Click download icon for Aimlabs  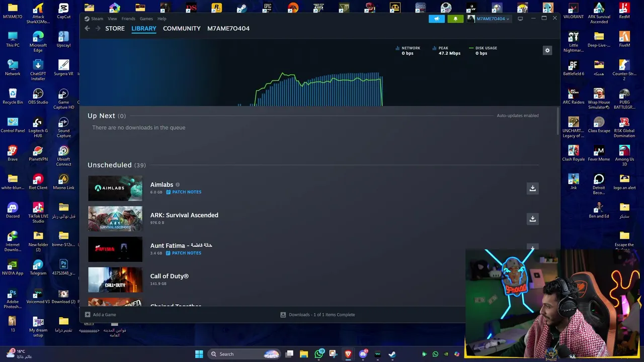tap(532, 188)
